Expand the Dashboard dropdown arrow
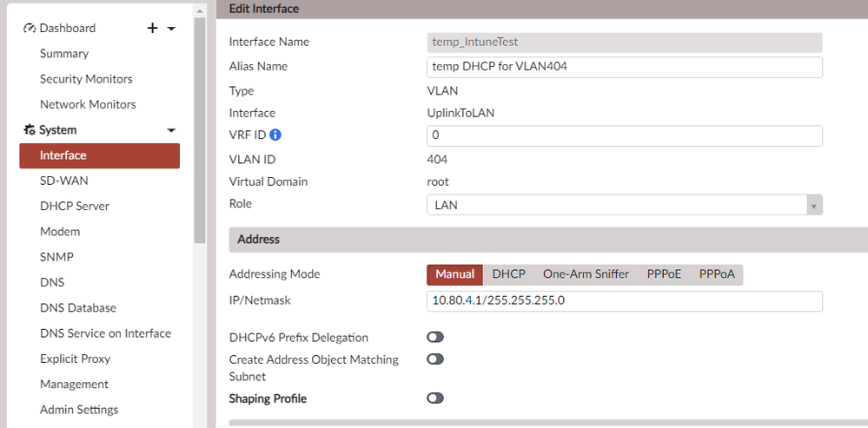 [x=171, y=29]
